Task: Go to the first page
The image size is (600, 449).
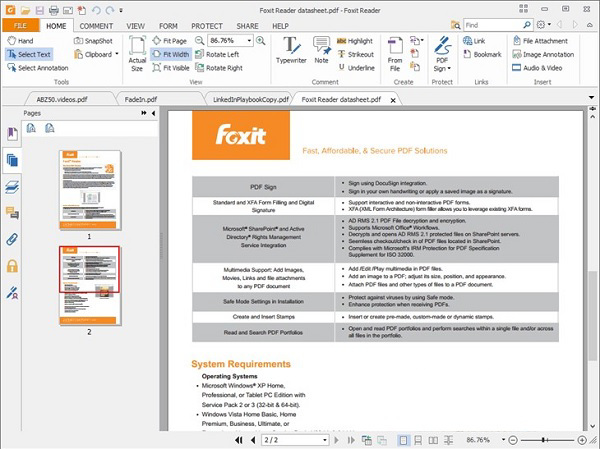Action: tap(239, 440)
